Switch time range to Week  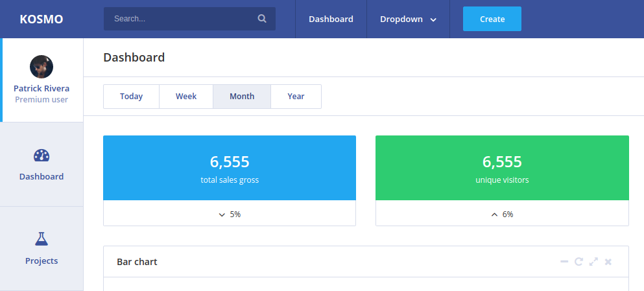click(186, 97)
